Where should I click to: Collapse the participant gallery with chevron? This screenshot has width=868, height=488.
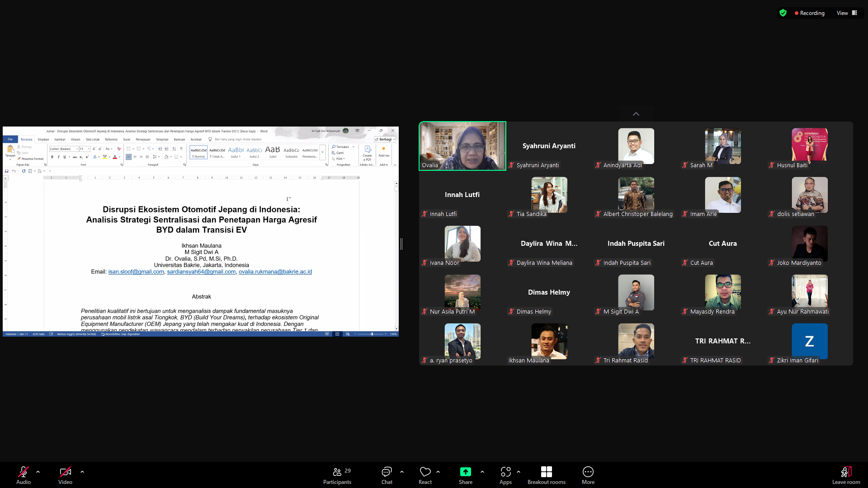click(x=636, y=114)
